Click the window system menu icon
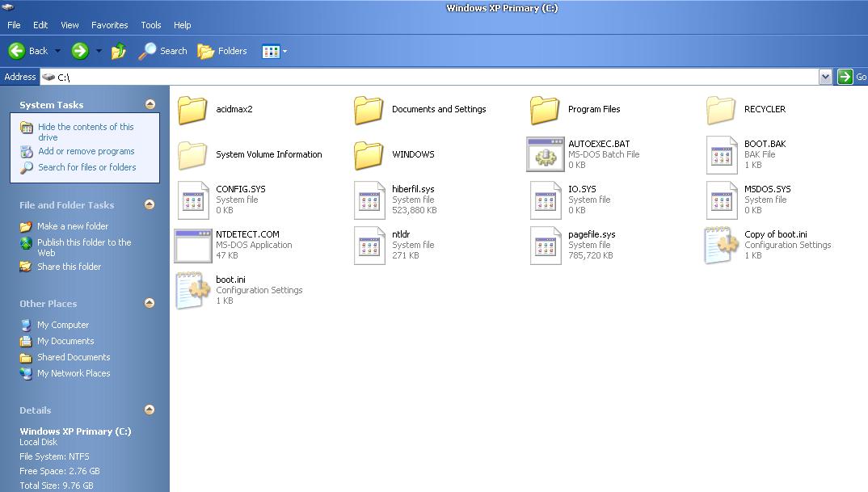 [8, 7]
